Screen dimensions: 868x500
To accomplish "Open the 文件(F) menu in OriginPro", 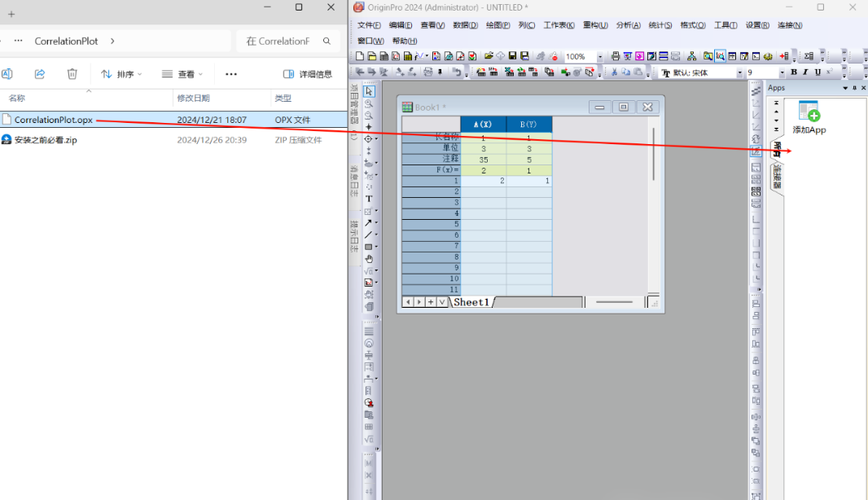I will click(369, 25).
